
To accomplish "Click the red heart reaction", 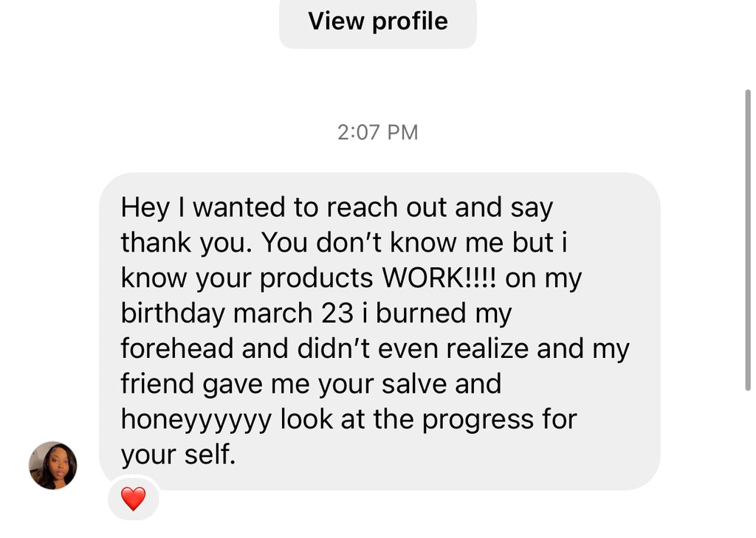I will click(x=133, y=500).
